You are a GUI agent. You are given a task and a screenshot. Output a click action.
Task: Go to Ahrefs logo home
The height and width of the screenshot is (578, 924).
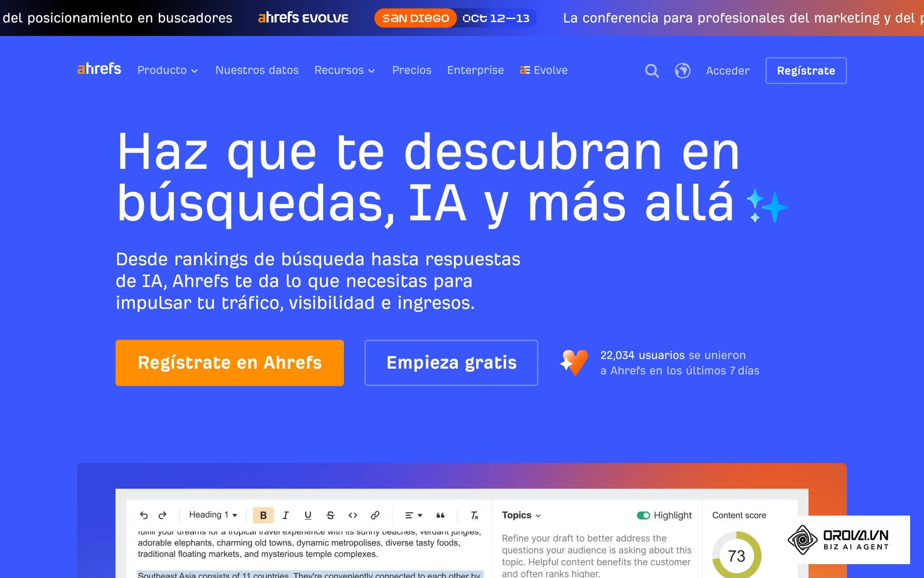point(99,69)
